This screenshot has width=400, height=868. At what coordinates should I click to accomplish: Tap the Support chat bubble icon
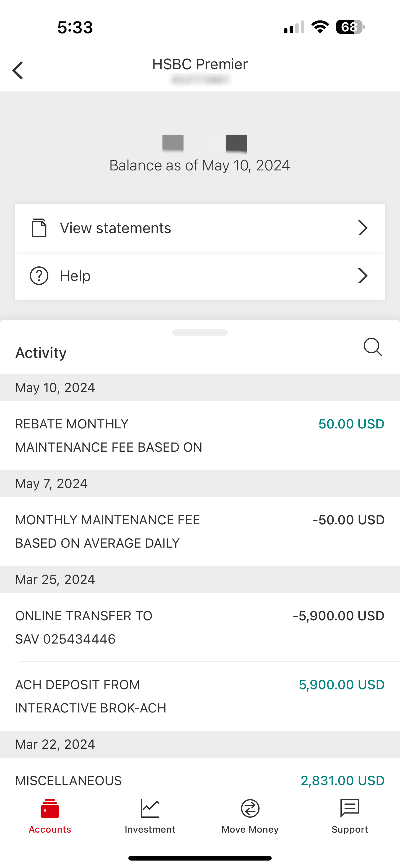pyautogui.click(x=349, y=808)
